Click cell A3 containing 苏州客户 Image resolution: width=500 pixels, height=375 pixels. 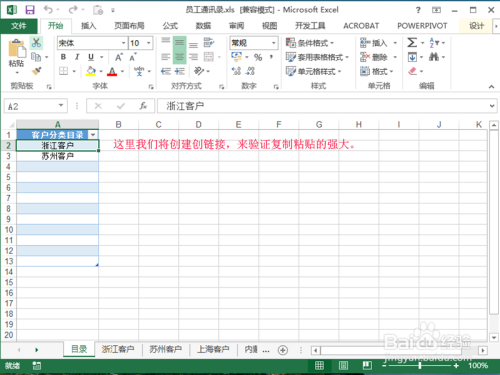tap(57, 156)
